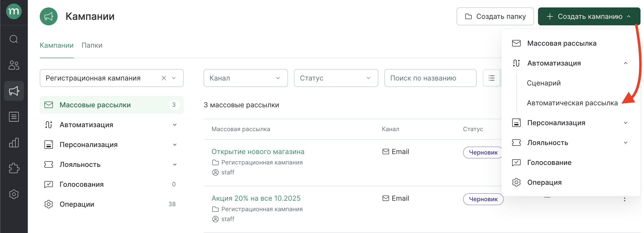Open integrations puzzle piece icon
644x233 pixels.
pyautogui.click(x=14, y=168)
